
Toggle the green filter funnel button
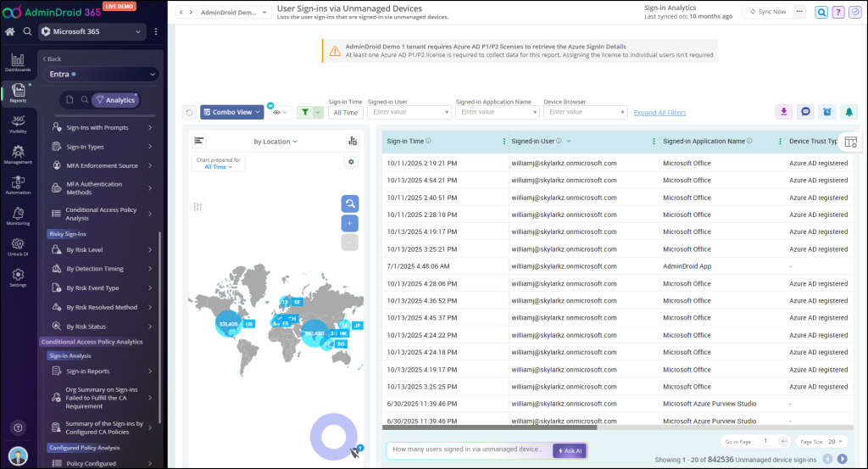[305, 113]
